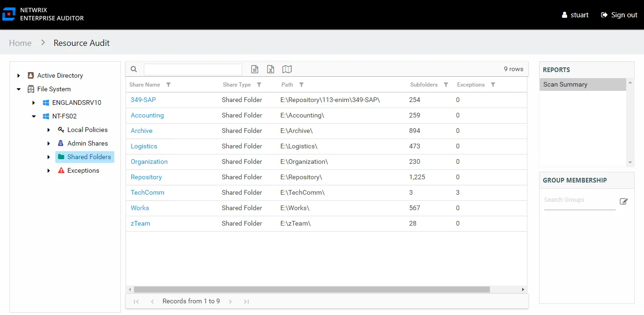Click the Shared Folders folder icon

[61, 157]
